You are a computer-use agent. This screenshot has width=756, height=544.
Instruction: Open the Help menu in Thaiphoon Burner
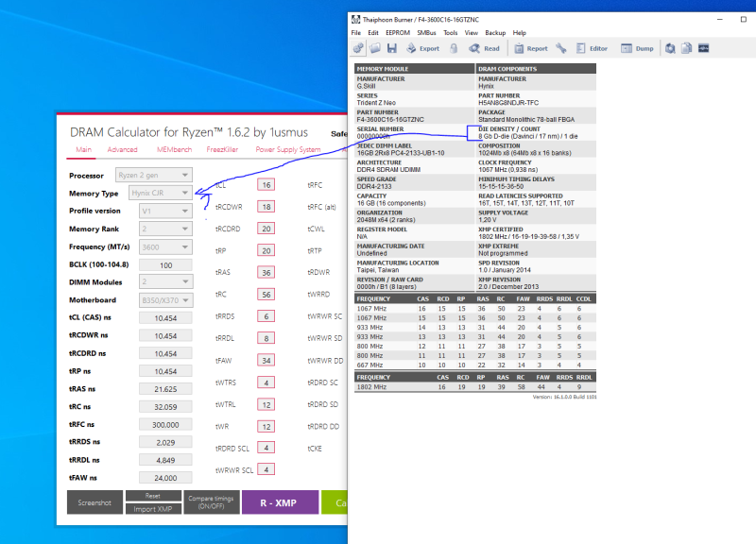tap(519, 33)
